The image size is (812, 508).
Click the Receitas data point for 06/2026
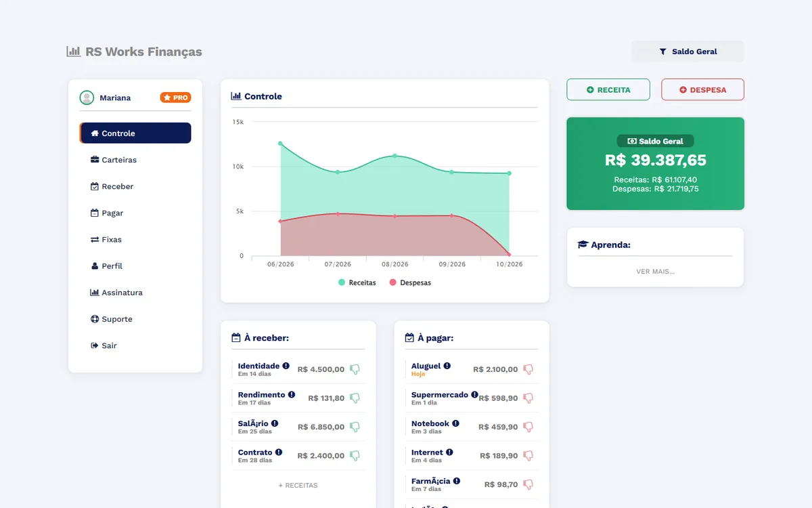pos(280,144)
